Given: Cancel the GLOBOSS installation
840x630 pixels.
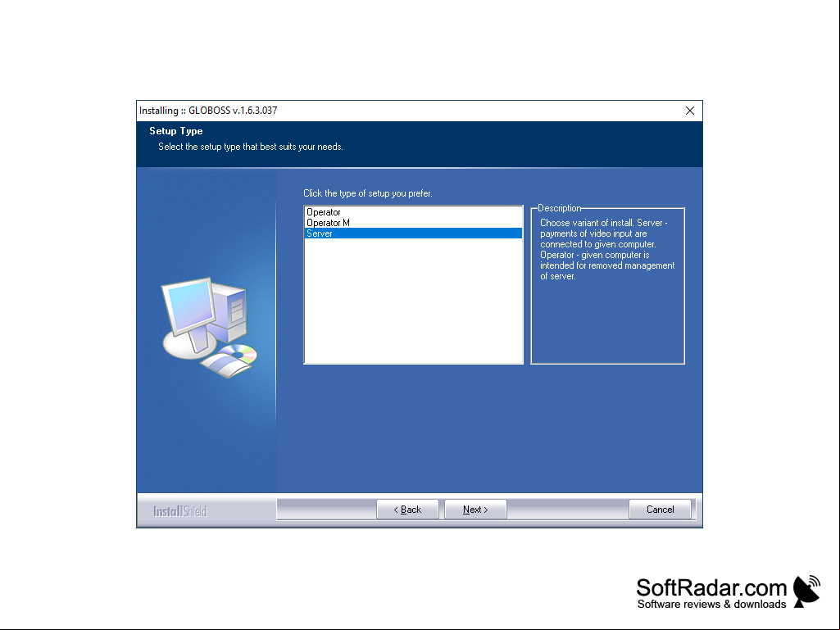Looking at the screenshot, I should (x=660, y=510).
